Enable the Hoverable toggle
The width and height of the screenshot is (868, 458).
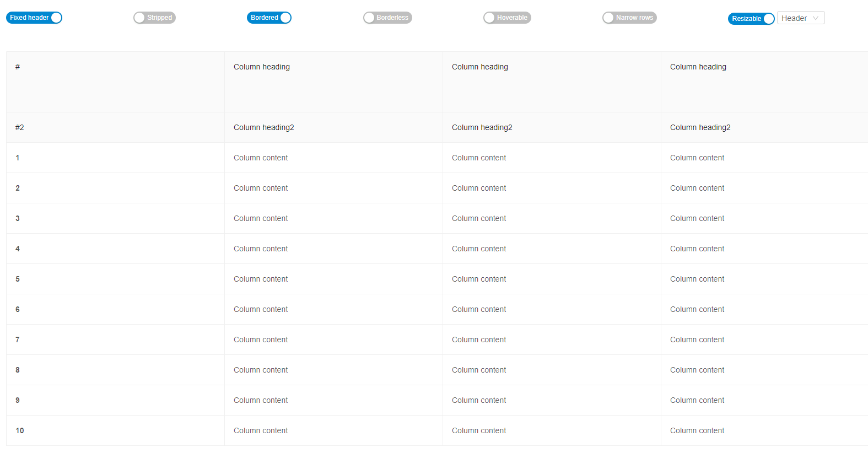[507, 18]
